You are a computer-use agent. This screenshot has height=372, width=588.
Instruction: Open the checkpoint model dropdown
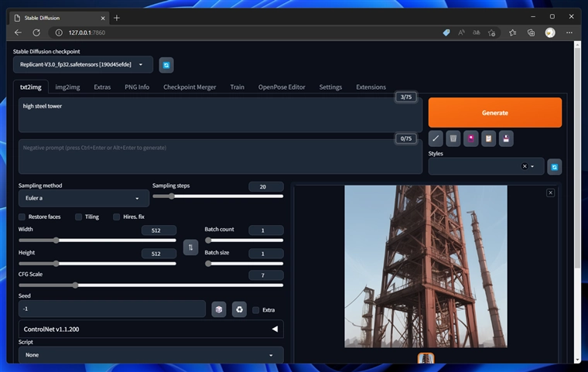pyautogui.click(x=83, y=64)
